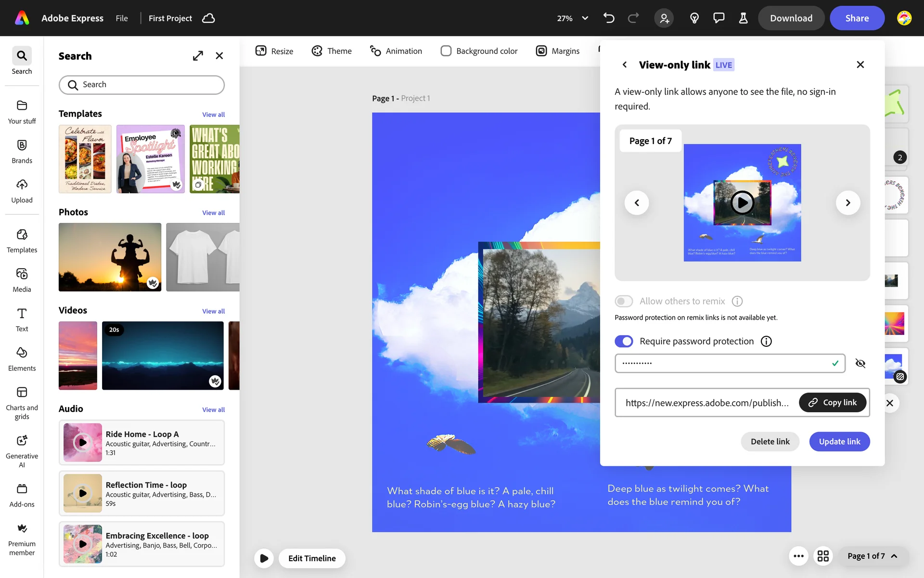The image size is (924, 578).
Task: Click the undo arrow icon
Action: [609, 18]
